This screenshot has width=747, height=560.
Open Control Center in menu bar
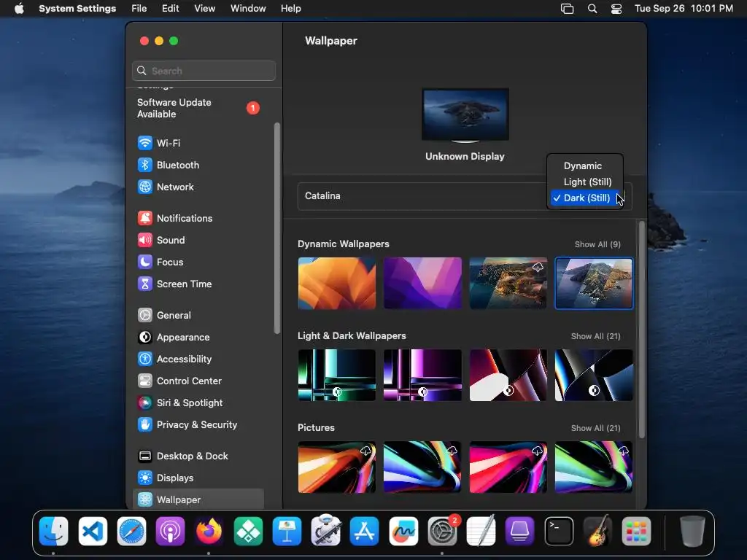tap(616, 9)
